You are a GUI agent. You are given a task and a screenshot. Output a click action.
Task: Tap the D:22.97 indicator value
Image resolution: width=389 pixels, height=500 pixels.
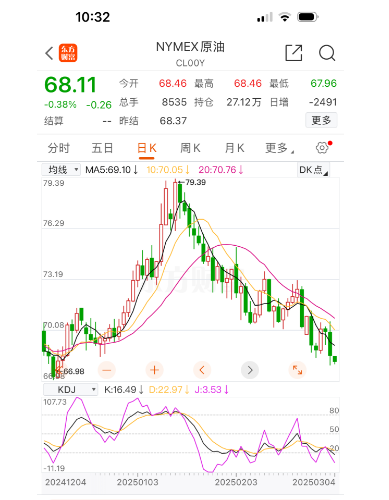(169, 389)
